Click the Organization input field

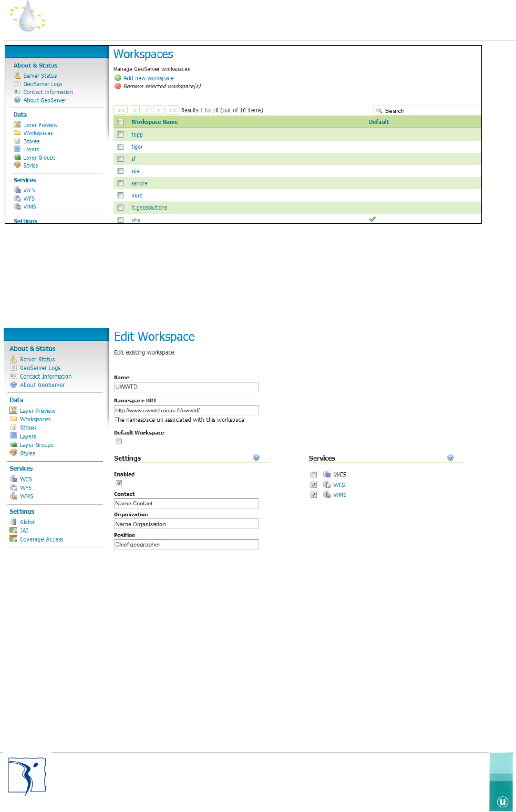click(x=186, y=524)
